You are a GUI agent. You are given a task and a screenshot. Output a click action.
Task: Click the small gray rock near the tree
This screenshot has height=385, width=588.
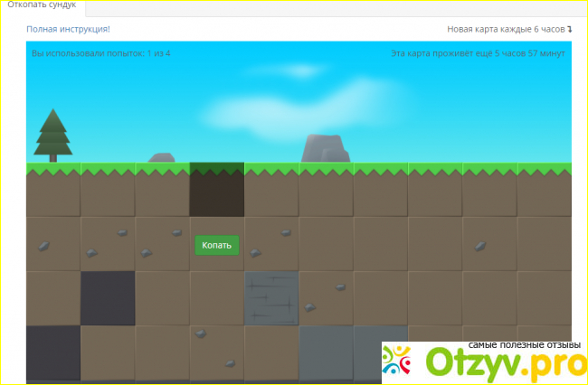click(161, 158)
